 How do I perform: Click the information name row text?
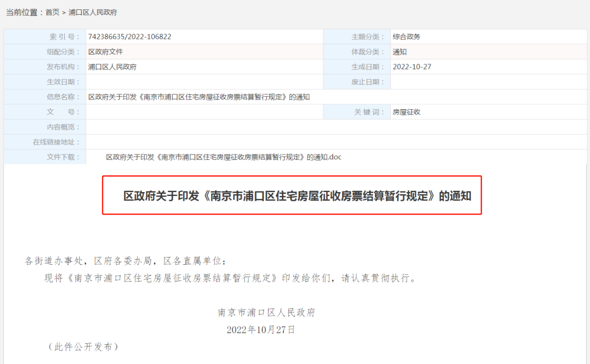199,97
